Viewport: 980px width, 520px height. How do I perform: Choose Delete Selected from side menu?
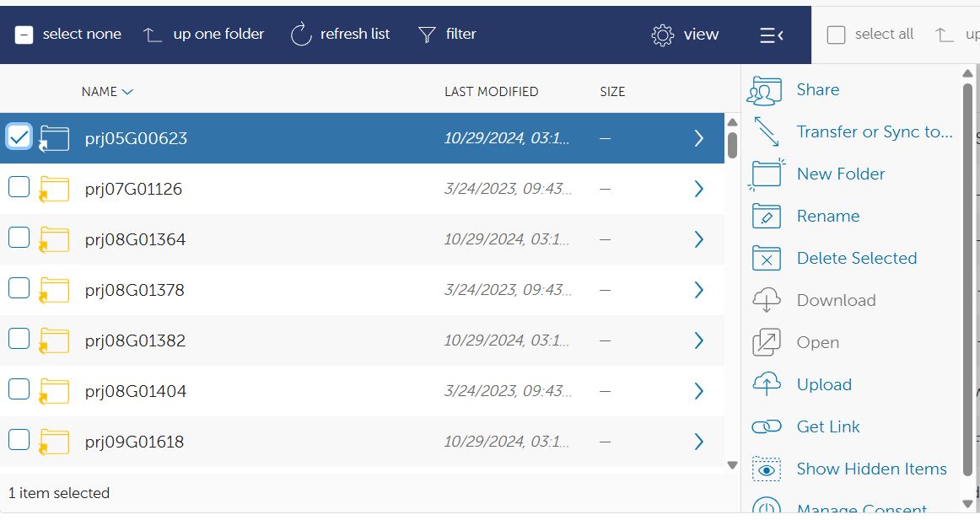(x=857, y=259)
